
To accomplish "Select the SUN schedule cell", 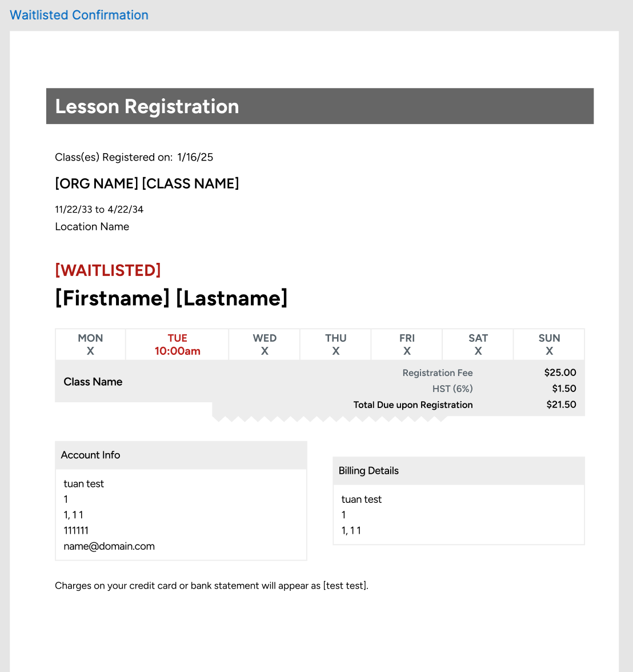I will point(549,345).
